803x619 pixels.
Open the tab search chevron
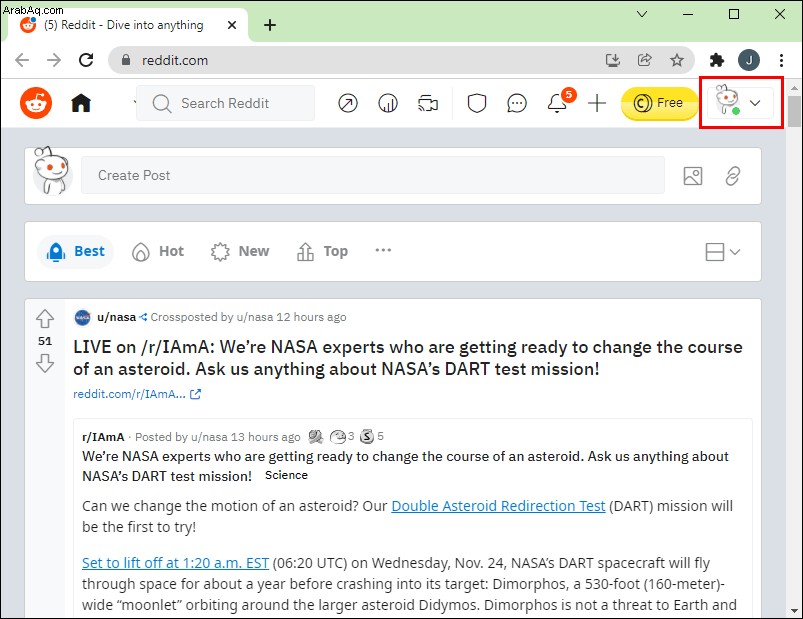(x=642, y=14)
